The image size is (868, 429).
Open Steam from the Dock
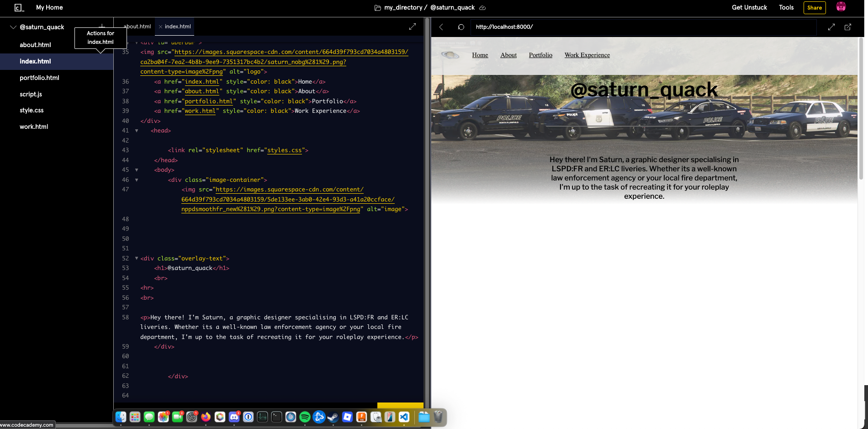[333, 417]
